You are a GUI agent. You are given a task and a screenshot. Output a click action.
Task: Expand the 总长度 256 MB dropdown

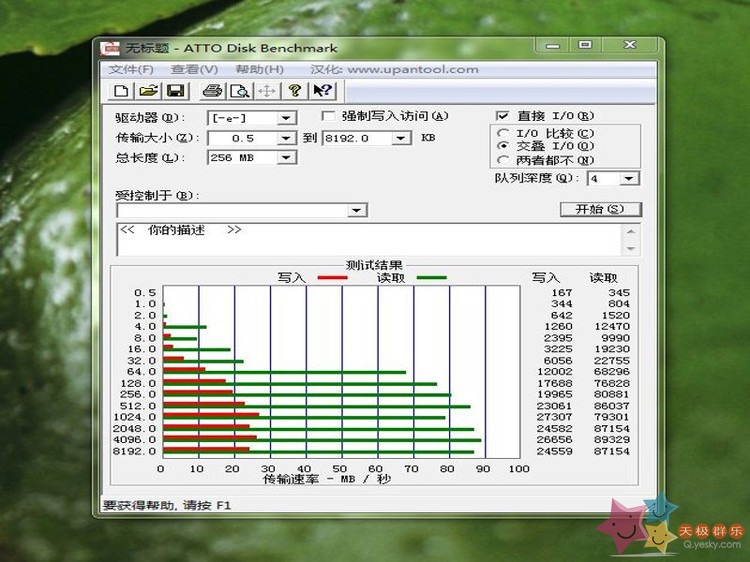(286, 157)
